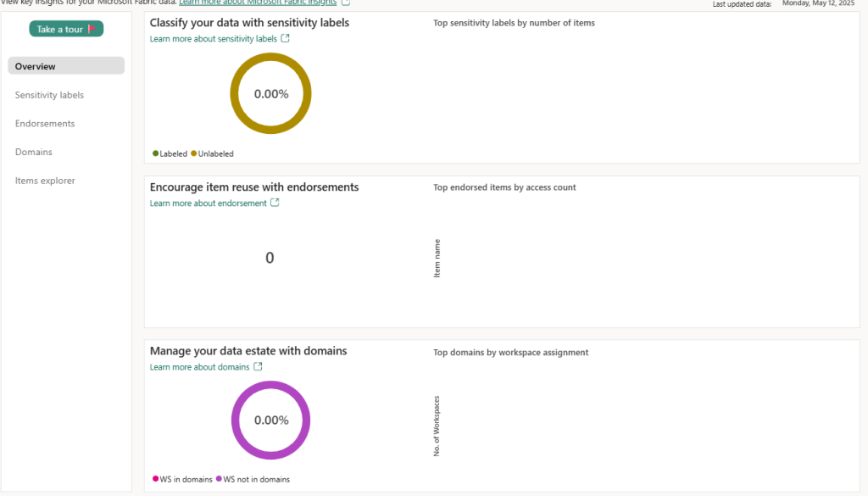Click external-link icon beside sensitivity labels link

(x=286, y=38)
